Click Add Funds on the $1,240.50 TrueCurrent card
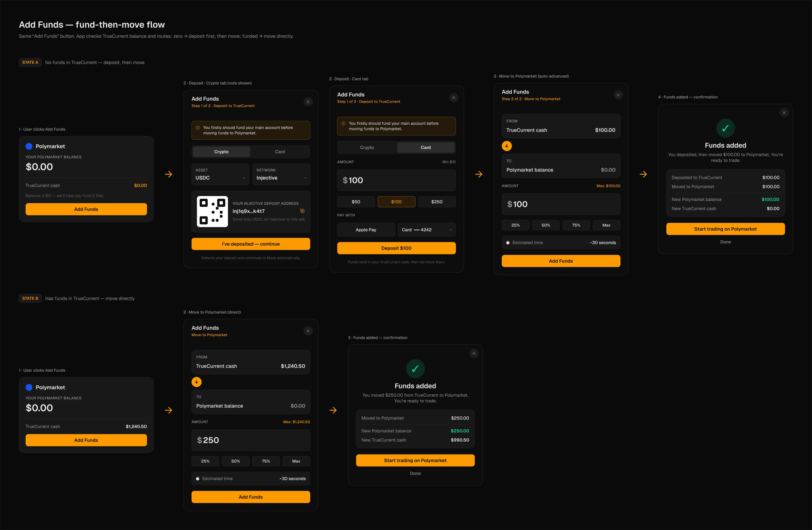 (x=86, y=440)
